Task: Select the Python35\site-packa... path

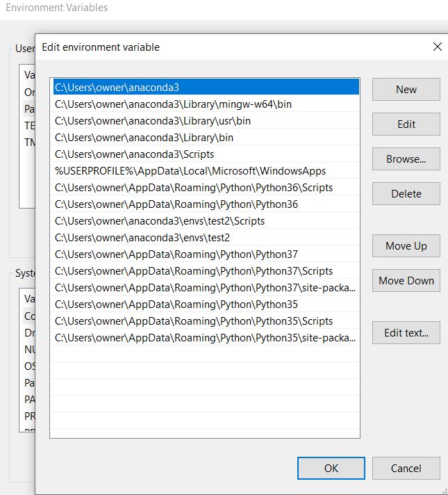Action: point(206,338)
